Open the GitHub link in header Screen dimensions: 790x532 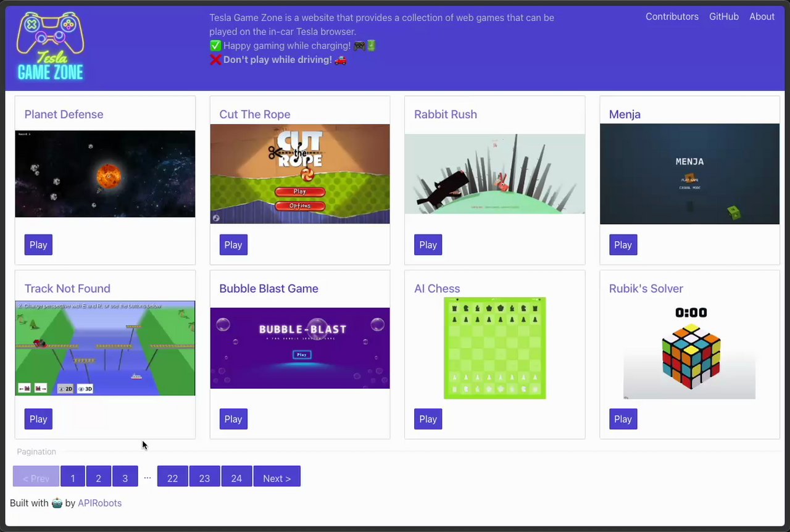click(723, 17)
